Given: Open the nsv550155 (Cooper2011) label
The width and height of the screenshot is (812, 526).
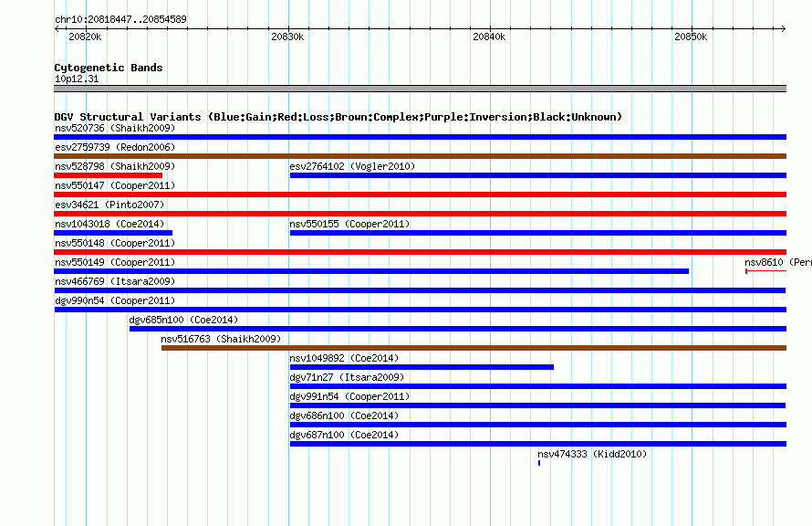Looking at the screenshot, I should point(349,224).
